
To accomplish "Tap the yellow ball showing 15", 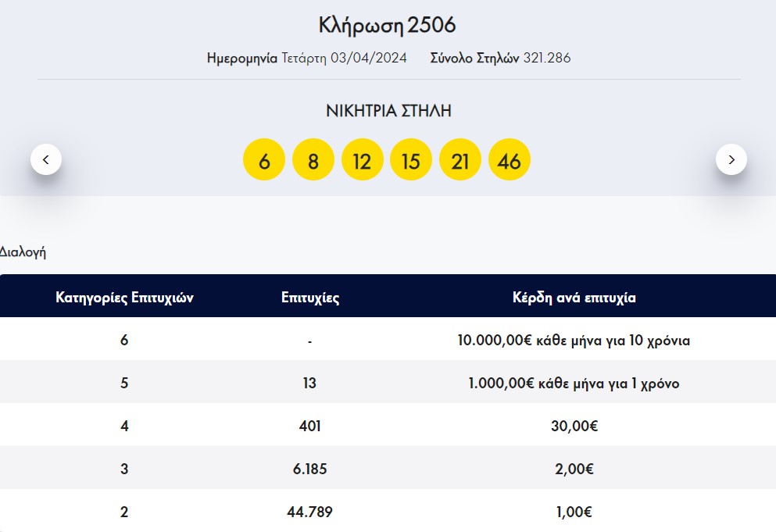I will click(x=411, y=160).
